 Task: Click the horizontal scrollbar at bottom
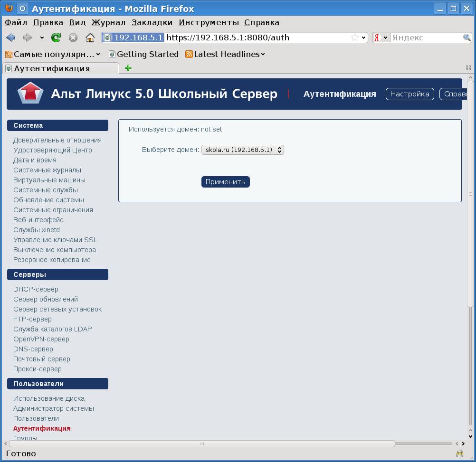click(202, 444)
